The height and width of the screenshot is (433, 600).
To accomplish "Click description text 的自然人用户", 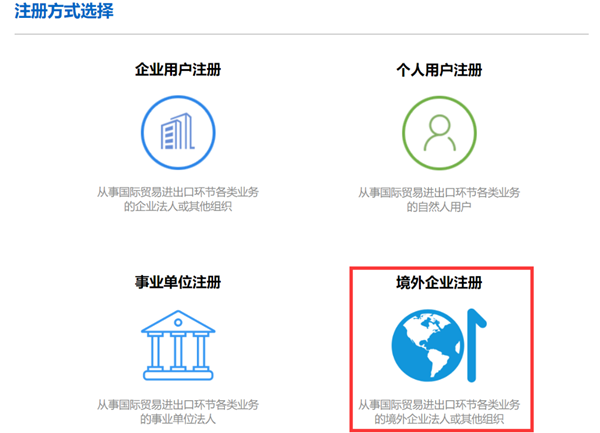I will [439, 207].
